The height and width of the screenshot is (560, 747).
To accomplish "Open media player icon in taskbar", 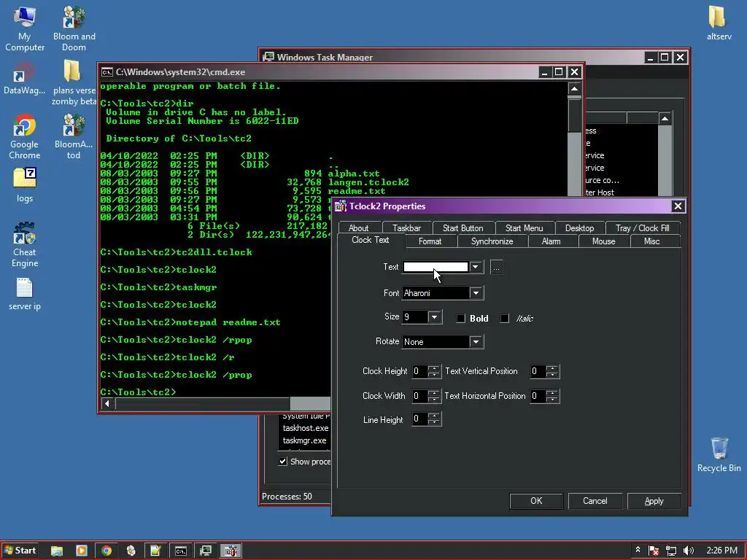I will [x=82, y=551].
